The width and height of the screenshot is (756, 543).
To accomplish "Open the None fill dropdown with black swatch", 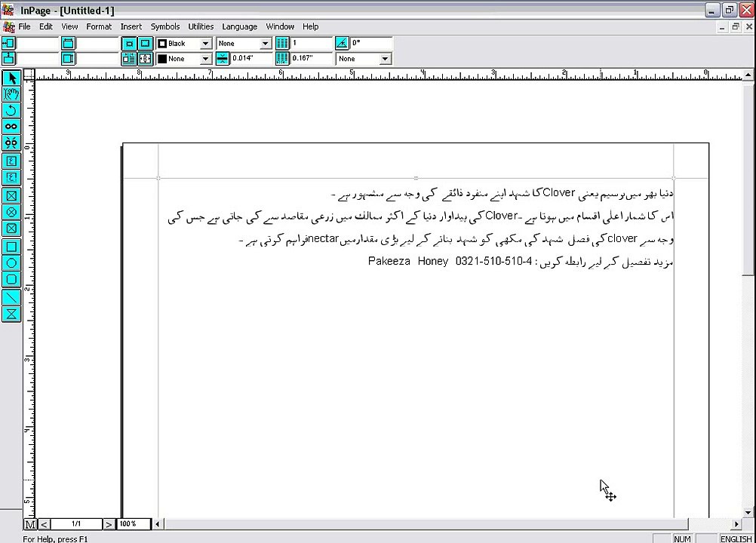I will pos(205,59).
